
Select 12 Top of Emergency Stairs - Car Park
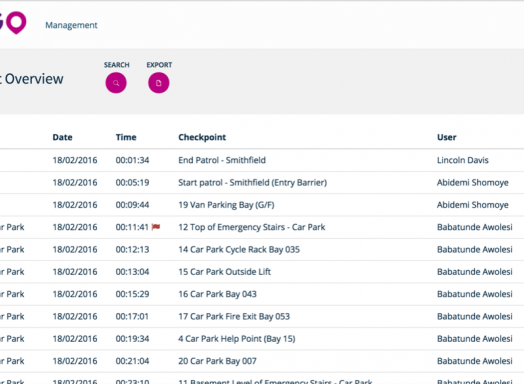[x=252, y=227]
